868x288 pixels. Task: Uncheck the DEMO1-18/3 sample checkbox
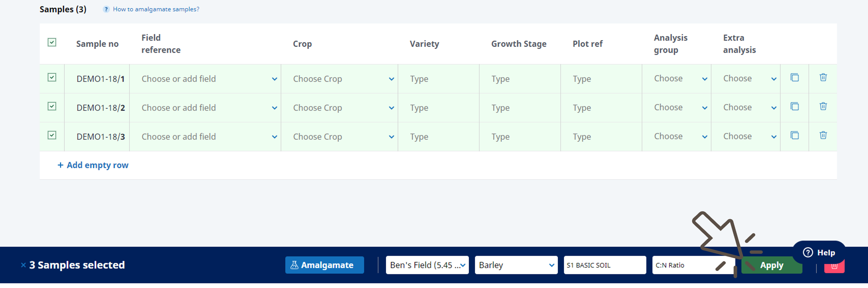[x=52, y=136]
